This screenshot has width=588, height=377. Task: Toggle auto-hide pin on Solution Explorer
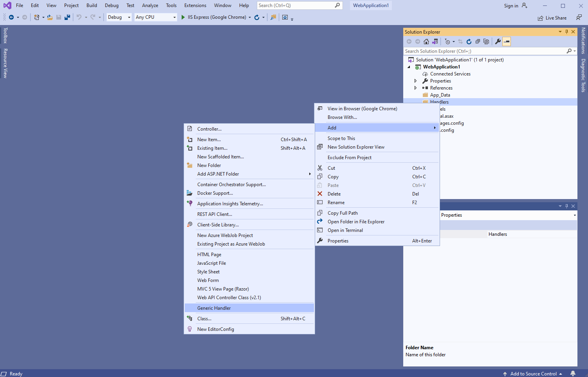(566, 32)
